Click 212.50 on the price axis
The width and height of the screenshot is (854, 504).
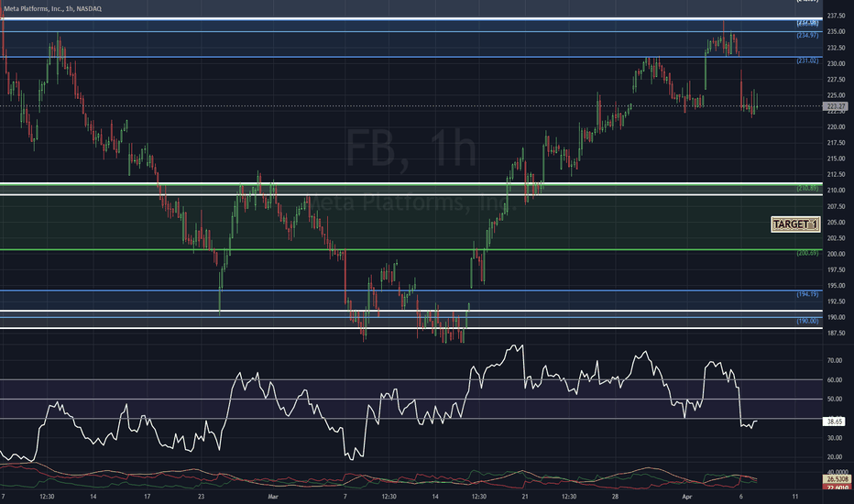coord(836,174)
